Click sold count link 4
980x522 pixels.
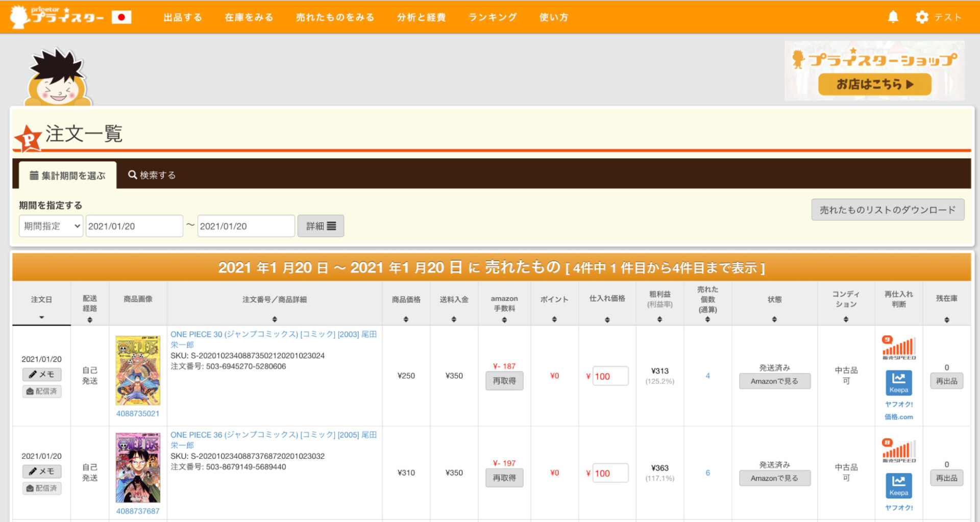pyautogui.click(x=707, y=376)
